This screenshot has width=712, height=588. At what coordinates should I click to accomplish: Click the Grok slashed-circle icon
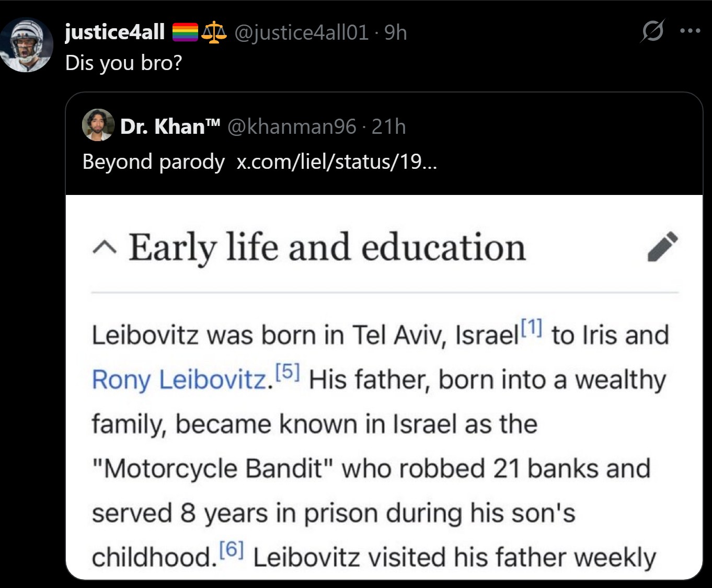653,31
